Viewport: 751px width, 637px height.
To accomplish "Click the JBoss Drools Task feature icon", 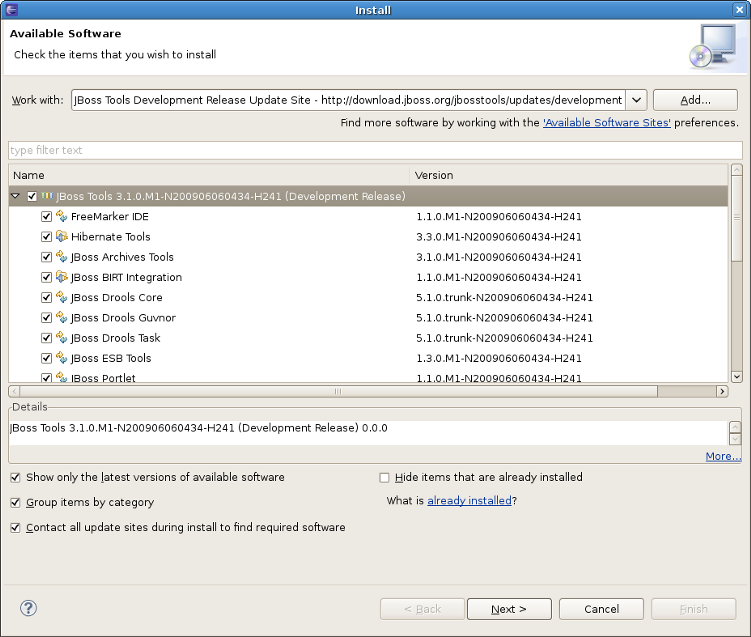I will tap(61, 338).
